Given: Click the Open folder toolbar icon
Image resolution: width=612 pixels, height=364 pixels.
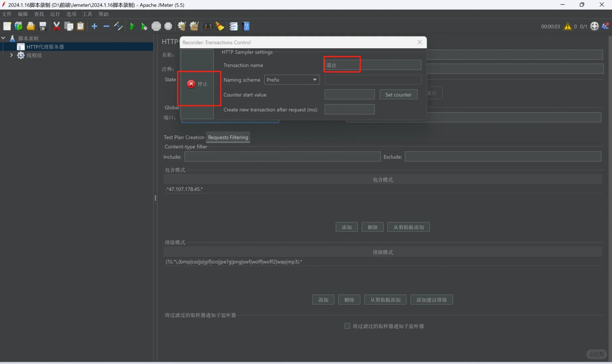Looking at the screenshot, I should 31,26.
